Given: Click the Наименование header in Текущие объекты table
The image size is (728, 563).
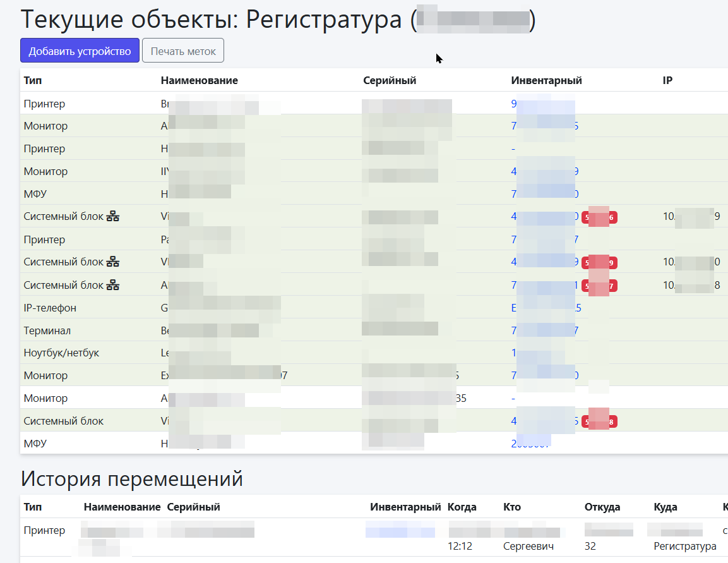Looking at the screenshot, I should [x=199, y=80].
